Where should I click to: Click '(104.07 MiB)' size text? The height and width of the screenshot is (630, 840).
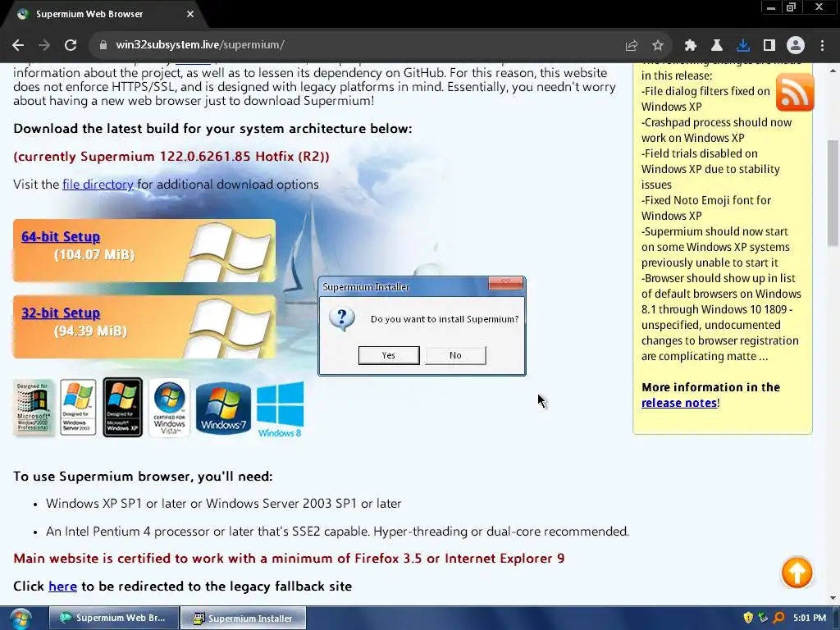pyautogui.click(x=94, y=255)
